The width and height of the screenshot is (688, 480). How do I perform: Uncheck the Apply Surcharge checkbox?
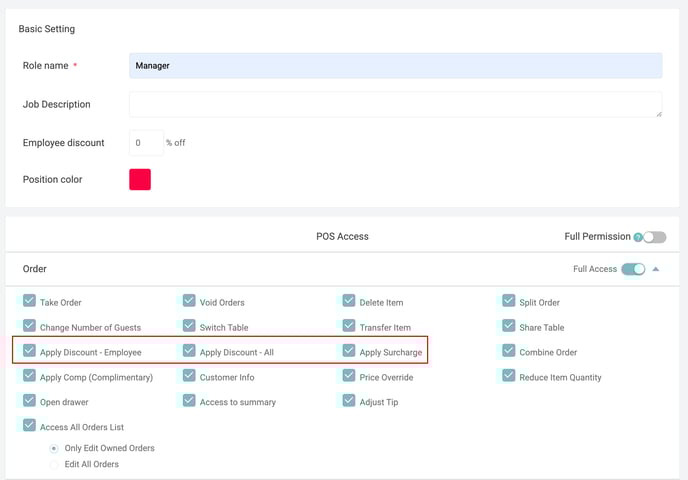349,351
